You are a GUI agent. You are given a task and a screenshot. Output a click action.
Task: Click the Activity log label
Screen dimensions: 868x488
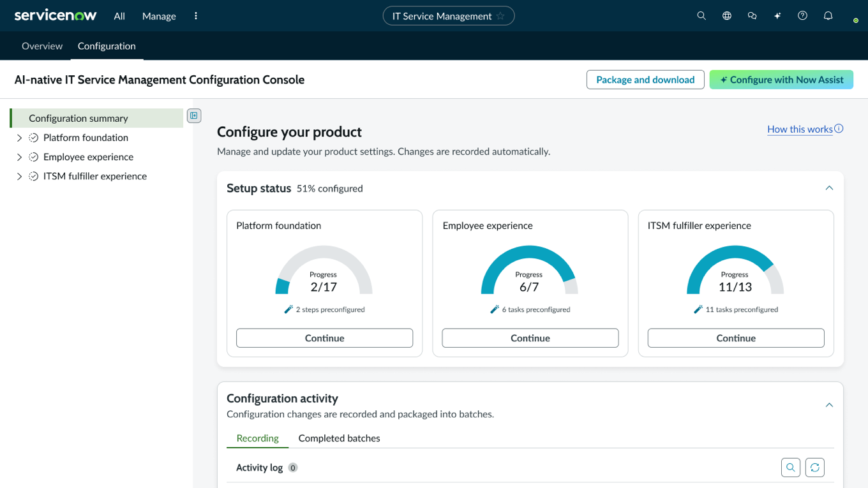(259, 468)
